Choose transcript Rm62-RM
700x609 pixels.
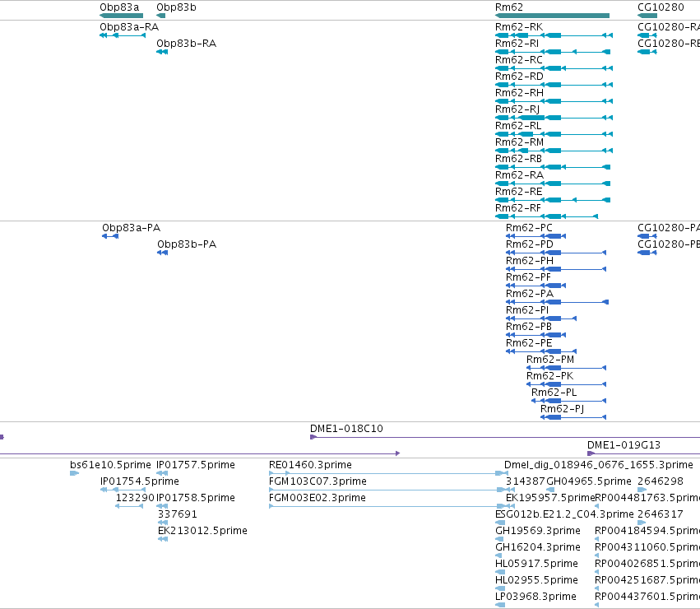click(x=519, y=142)
